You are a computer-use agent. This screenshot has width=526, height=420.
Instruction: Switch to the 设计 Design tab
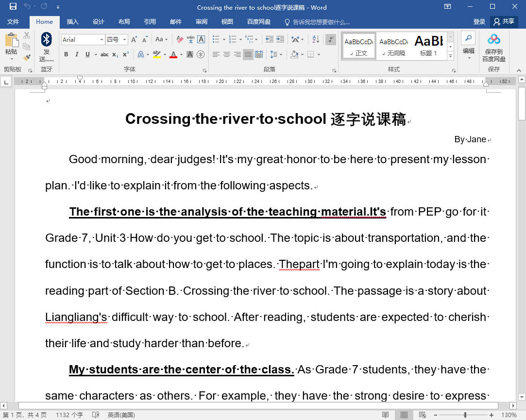[x=98, y=22]
